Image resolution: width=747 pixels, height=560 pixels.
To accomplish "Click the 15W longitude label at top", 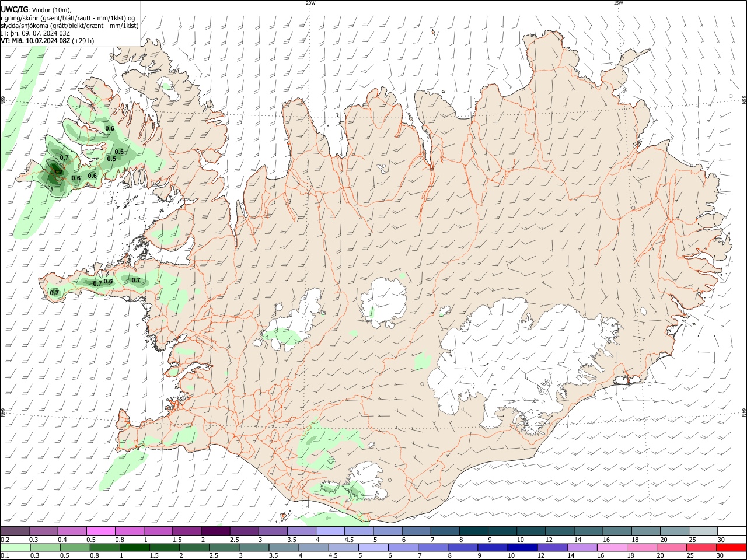I will (x=618, y=3).
